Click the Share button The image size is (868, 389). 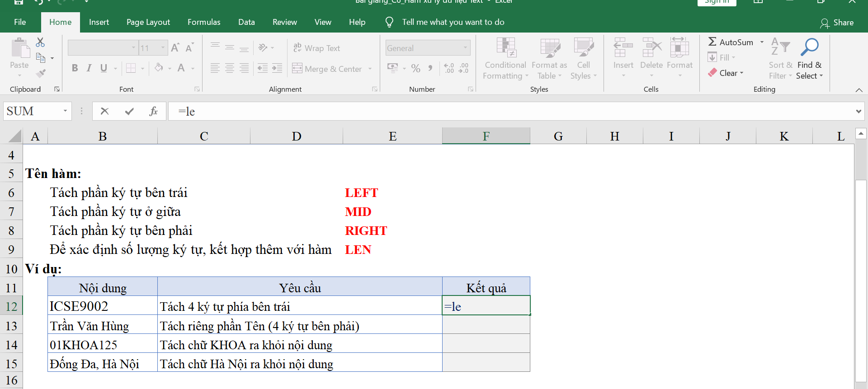[x=837, y=23]
